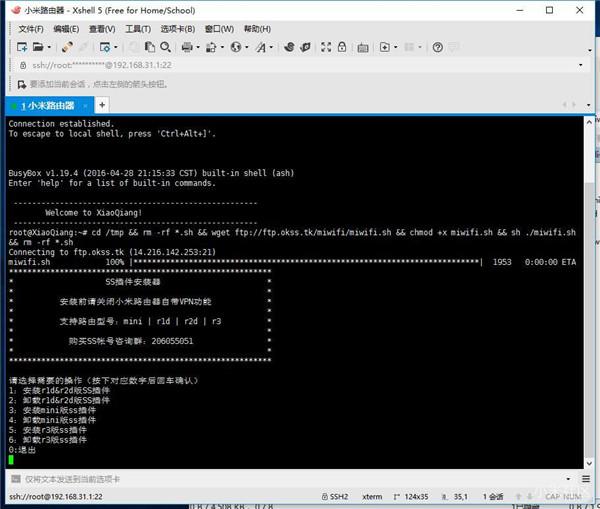Click the green terminal cursor block

point(11,460)
